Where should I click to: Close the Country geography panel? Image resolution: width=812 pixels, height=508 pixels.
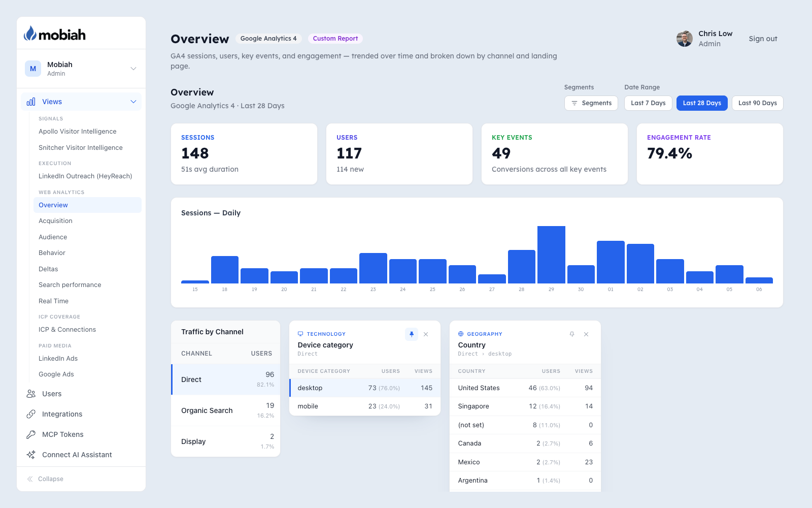[x=586, y=334]
